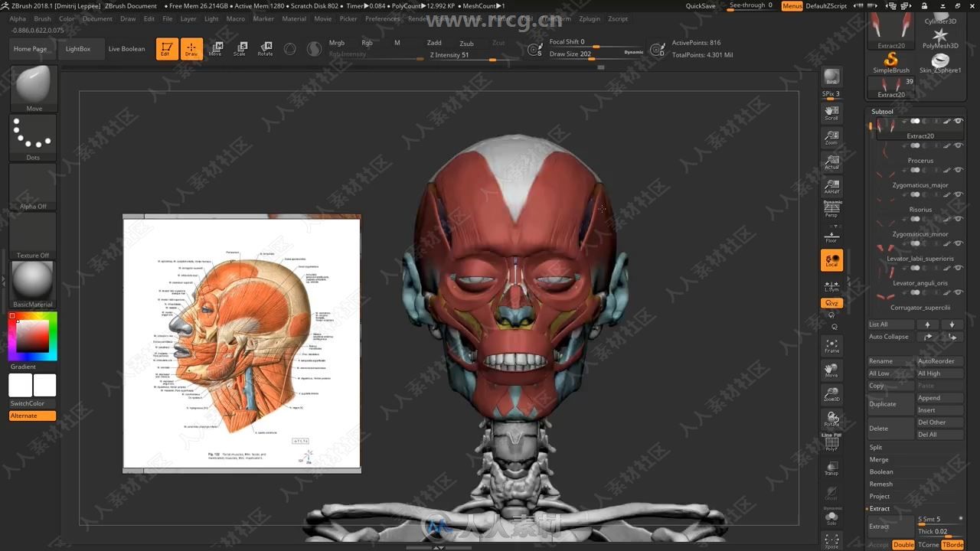Click the Append button
980x551 pixels.
pyautogui.click(x=940, y=398)
